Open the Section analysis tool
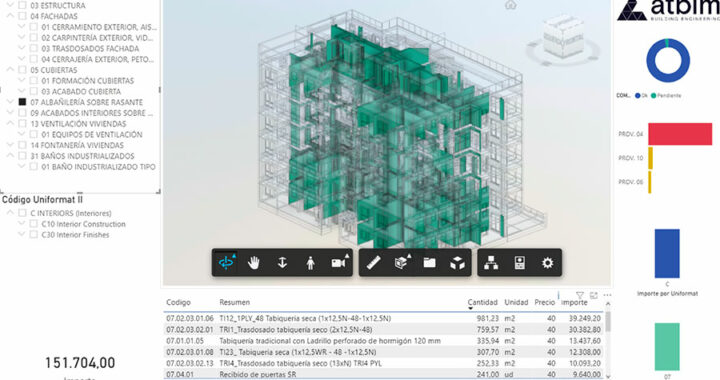The image size is (720, 380). point(402,262)
